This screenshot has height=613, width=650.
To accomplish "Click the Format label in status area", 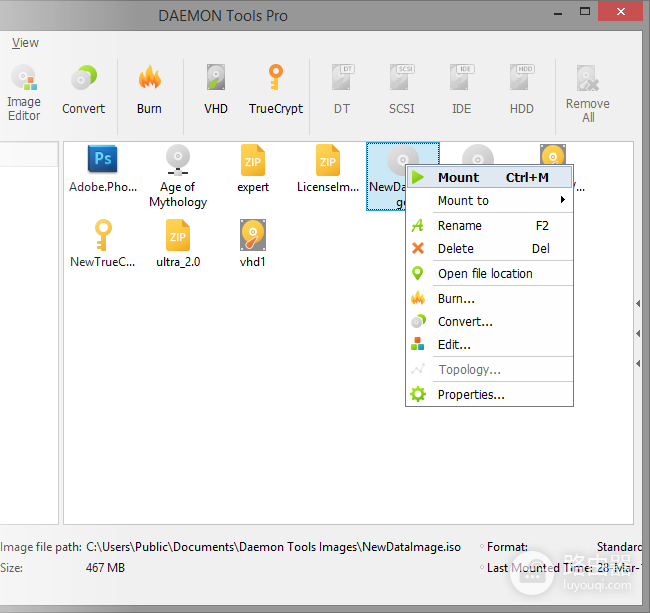I will (x=507, y=547).
